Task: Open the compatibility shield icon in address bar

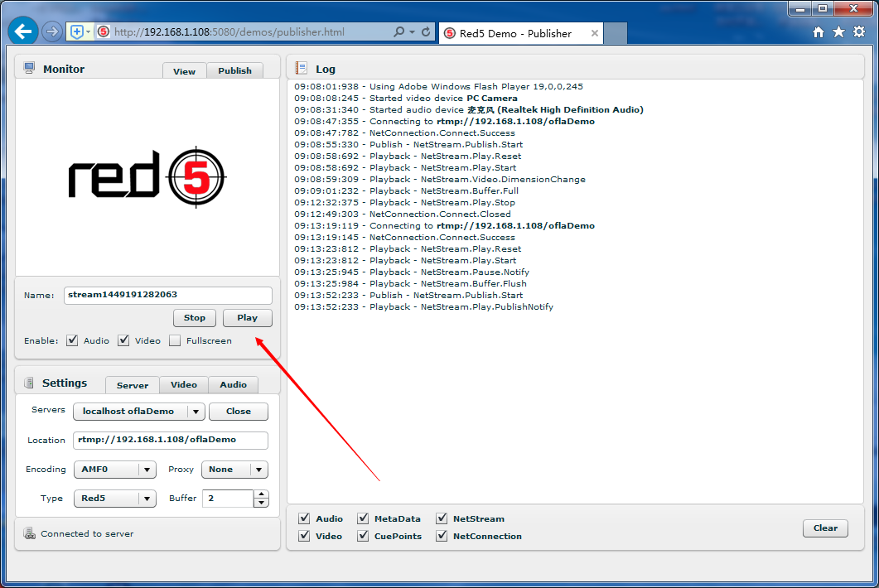Action: (77, 32)
